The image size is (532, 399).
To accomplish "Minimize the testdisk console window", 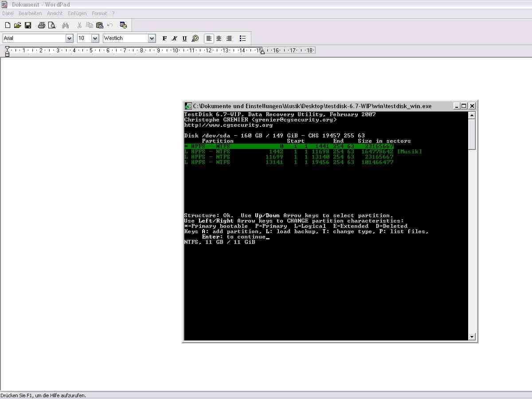I will point(456,106).
